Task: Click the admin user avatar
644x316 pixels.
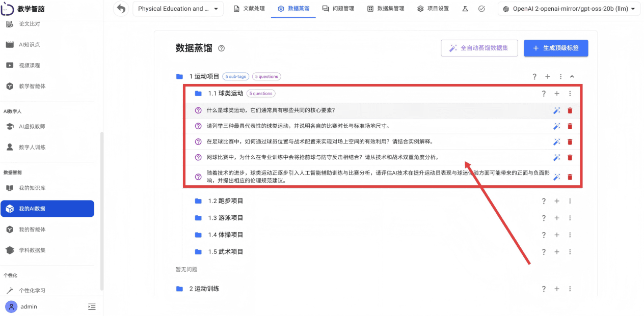Action: tap(11, 307)
